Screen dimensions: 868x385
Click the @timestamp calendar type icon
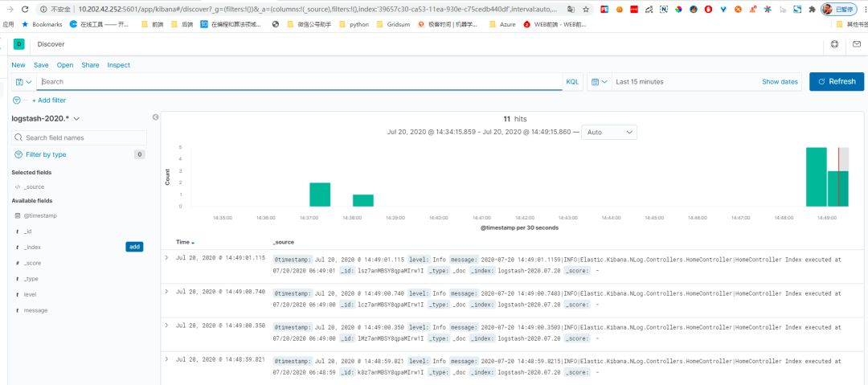18,215
